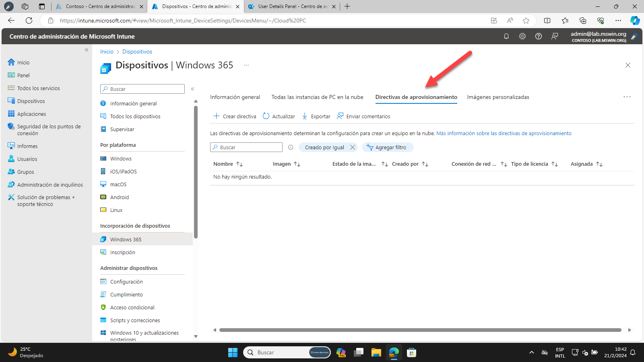
Task: Refresh list with Actualizar
Action: [279, 116]
